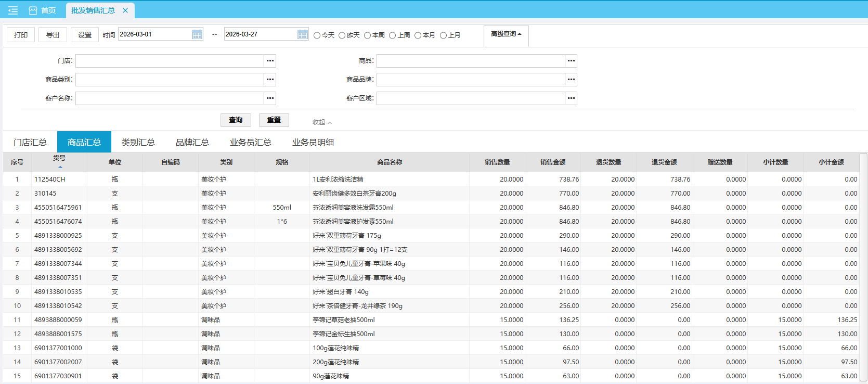Select the 本月 radio button
Image resolution: width=868 pixels, height=384 pixels.
[418, 35]
